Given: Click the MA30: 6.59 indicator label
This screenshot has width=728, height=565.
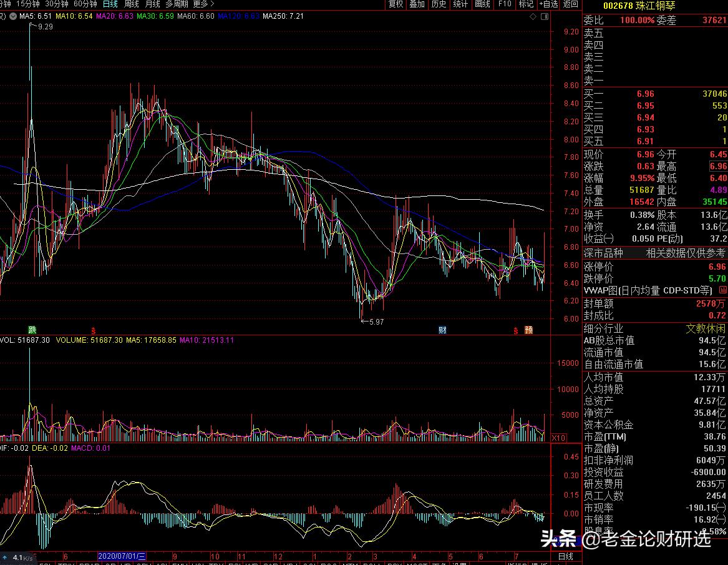Looking at the screenshot, I should 155,16.
